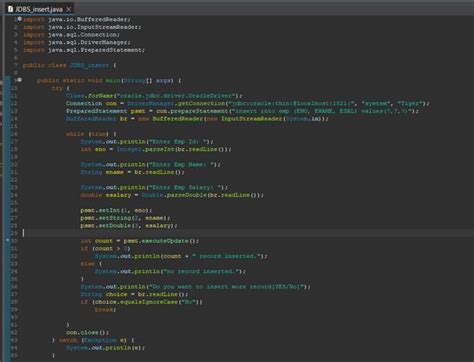Click the 'System.out.println(e);' line
The height and width of the screenshot is (362, 474).
point(105,348)
